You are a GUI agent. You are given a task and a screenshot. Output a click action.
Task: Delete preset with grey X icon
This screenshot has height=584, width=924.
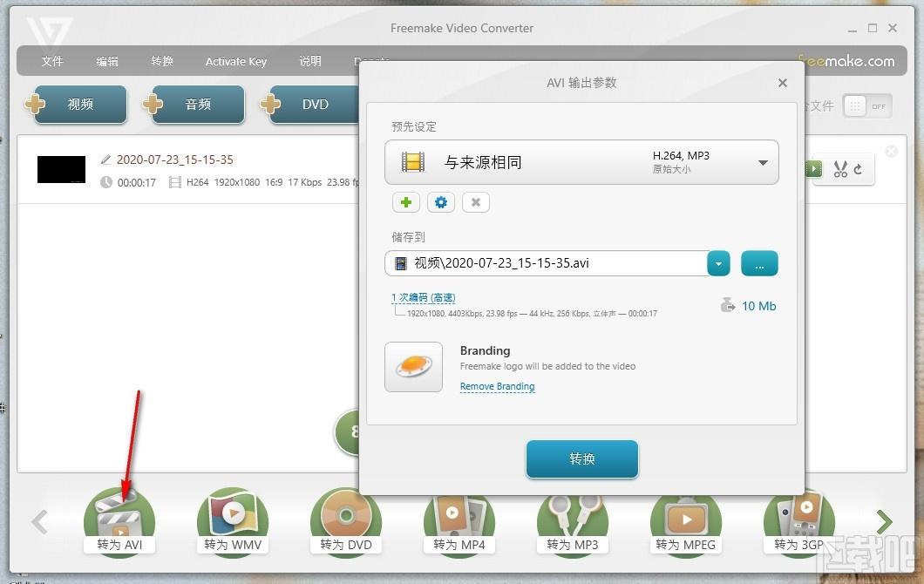[x=476, y=202]
